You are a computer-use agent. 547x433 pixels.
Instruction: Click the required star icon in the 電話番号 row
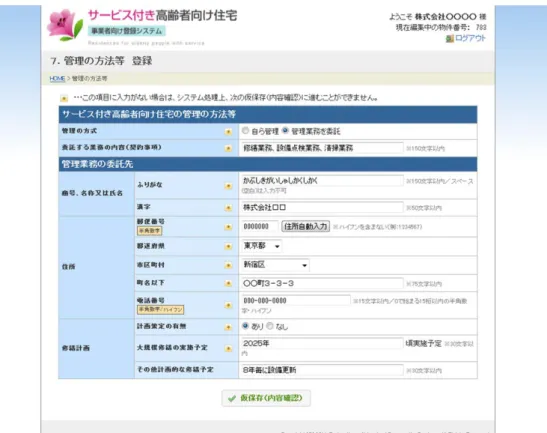228,305
